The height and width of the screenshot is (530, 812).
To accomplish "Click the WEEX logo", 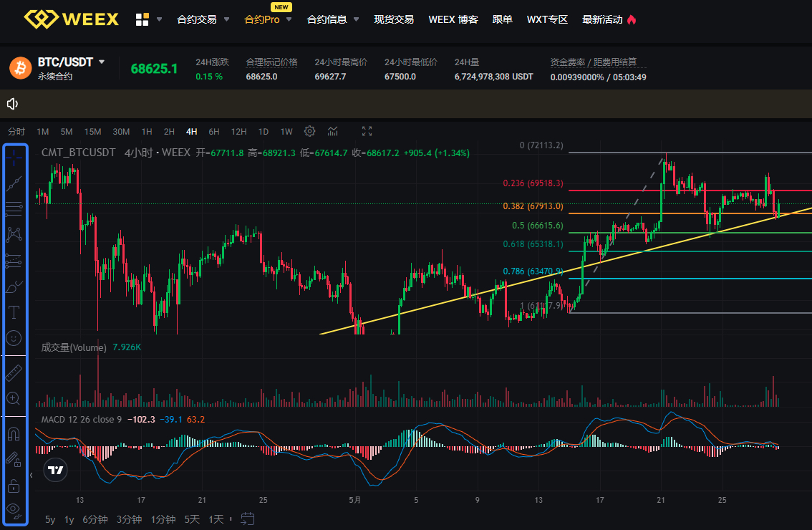I will pyautogui.click(x=72, y=19).
